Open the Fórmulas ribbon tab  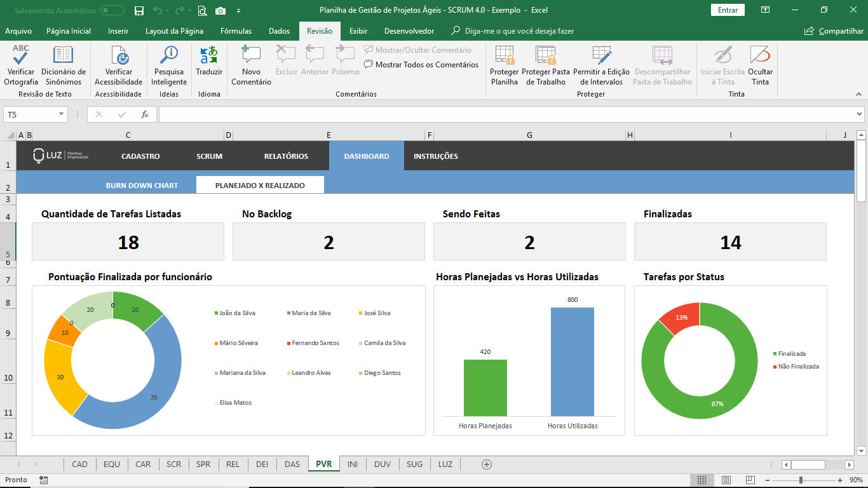pyautogui.click(x=236, y=31)
